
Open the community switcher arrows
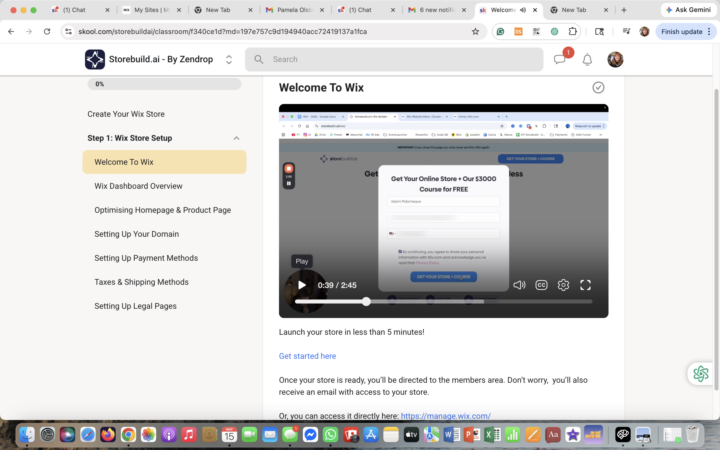tap(229, 59)
